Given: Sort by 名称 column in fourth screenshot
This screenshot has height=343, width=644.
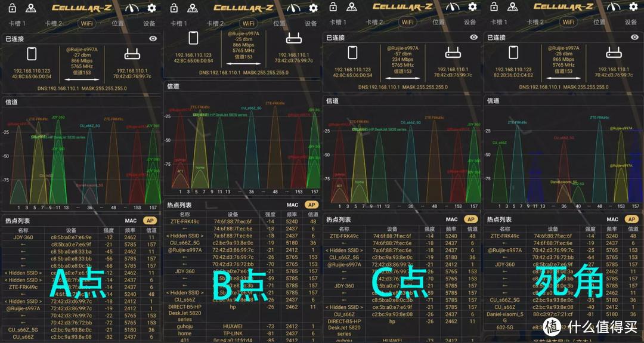Looking at the screenshot, I should pyautogui.click(x=505, y=229).
